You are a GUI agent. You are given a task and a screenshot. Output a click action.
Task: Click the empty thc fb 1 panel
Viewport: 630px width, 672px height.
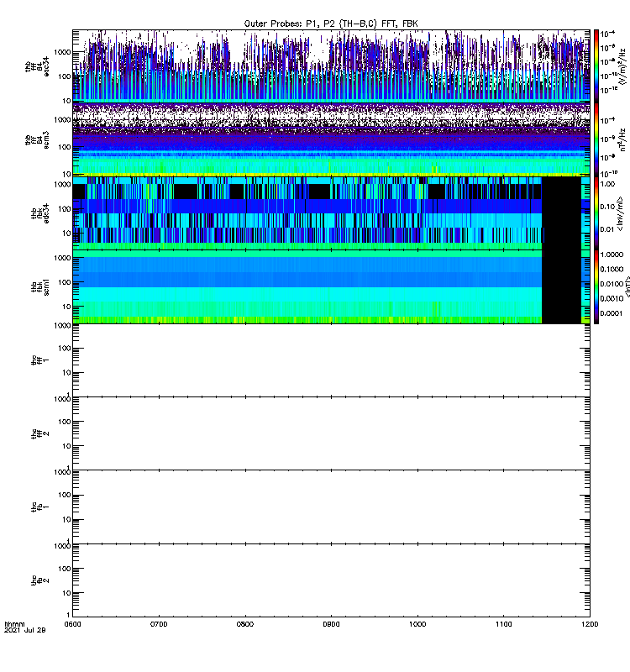pos(331,507)
